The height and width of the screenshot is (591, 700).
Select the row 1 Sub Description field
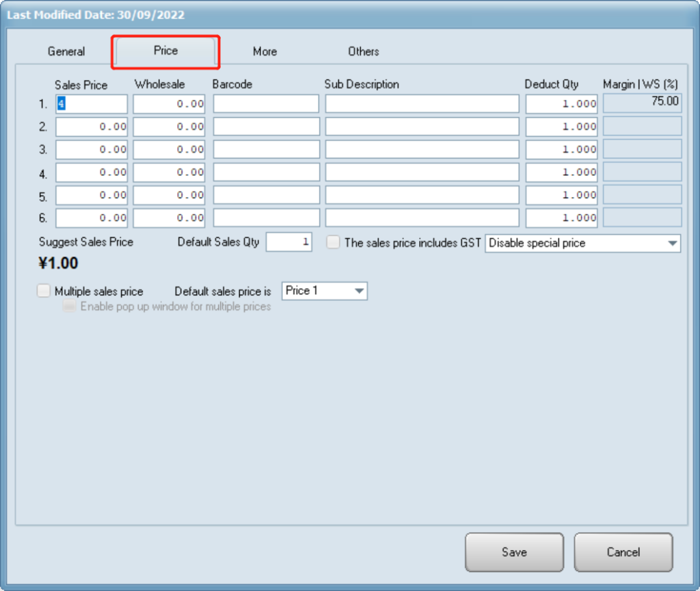[422, 104]
